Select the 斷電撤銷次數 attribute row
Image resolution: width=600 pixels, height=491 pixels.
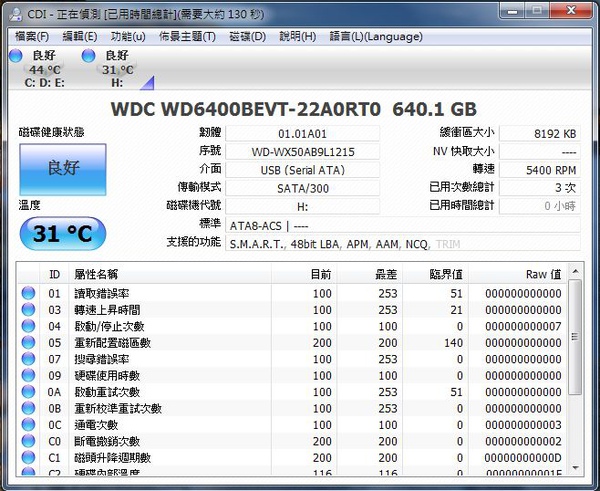coord(292,442)
